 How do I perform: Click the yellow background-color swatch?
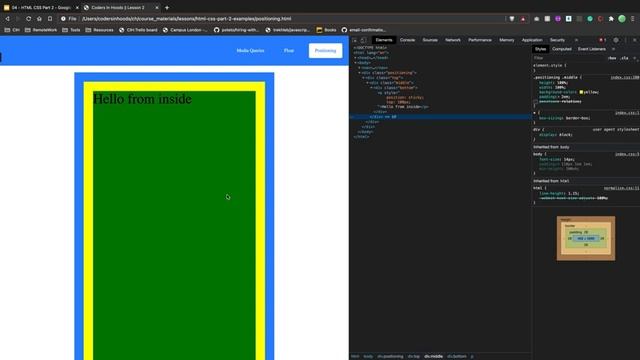(x=581, y=92)
